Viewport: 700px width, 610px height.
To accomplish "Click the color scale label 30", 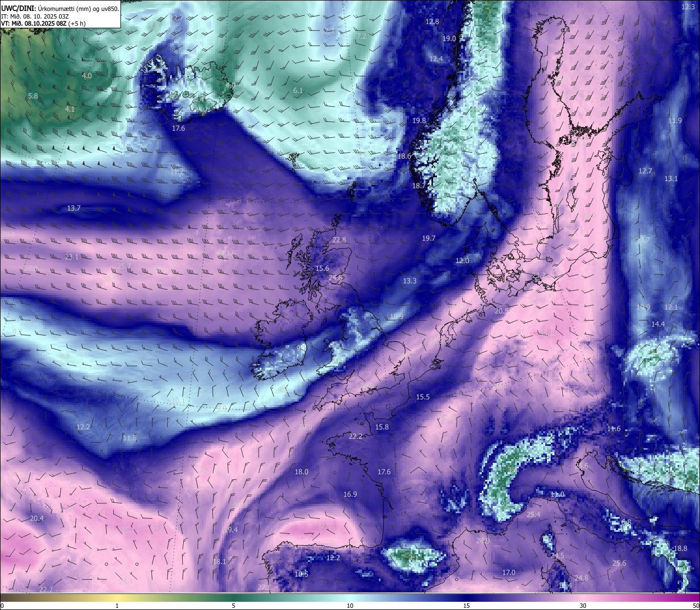I will point(583,606).
